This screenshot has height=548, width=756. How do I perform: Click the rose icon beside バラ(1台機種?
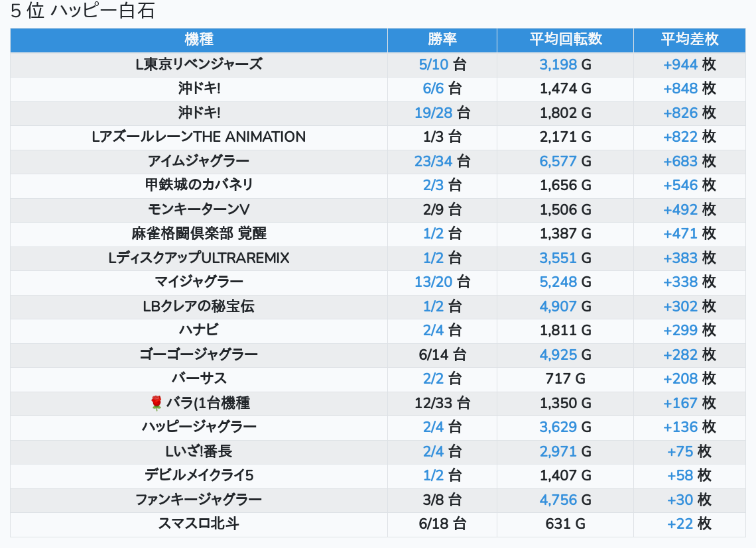tap(157, 403)
